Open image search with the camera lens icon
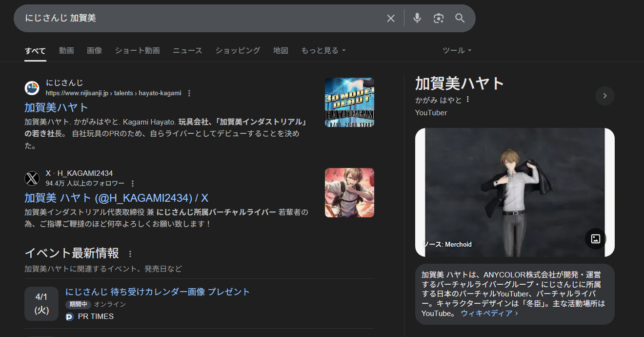Screen dimensions: 644x337 [x=439, y=19]
